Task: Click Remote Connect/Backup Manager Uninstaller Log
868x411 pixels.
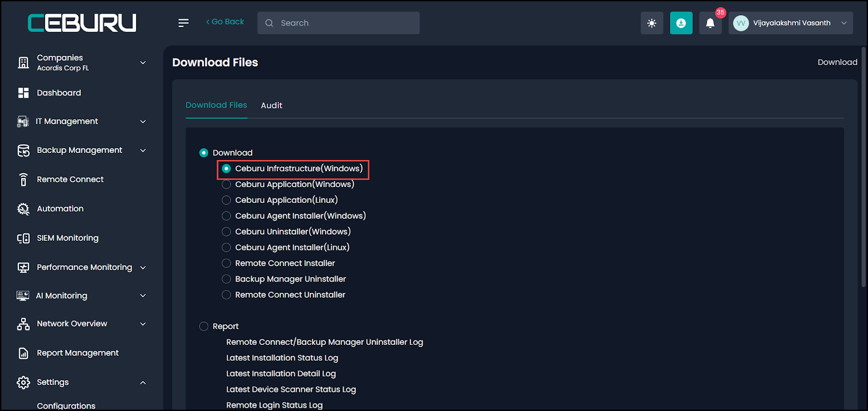Action: point(324,342)
